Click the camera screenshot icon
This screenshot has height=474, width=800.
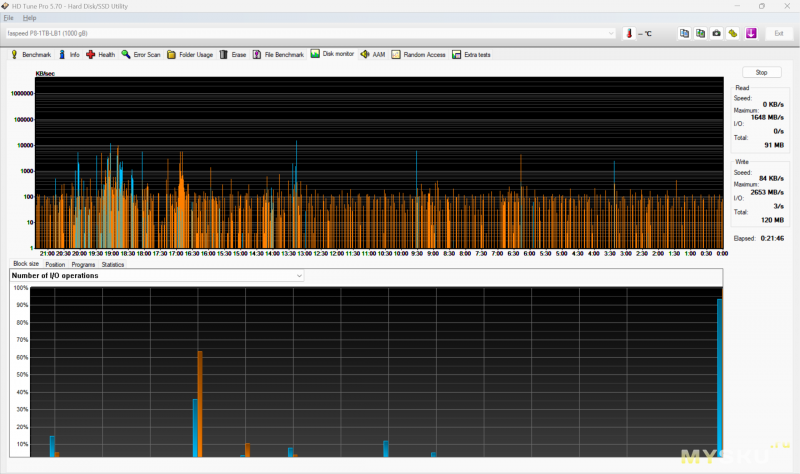click(716, 33)
